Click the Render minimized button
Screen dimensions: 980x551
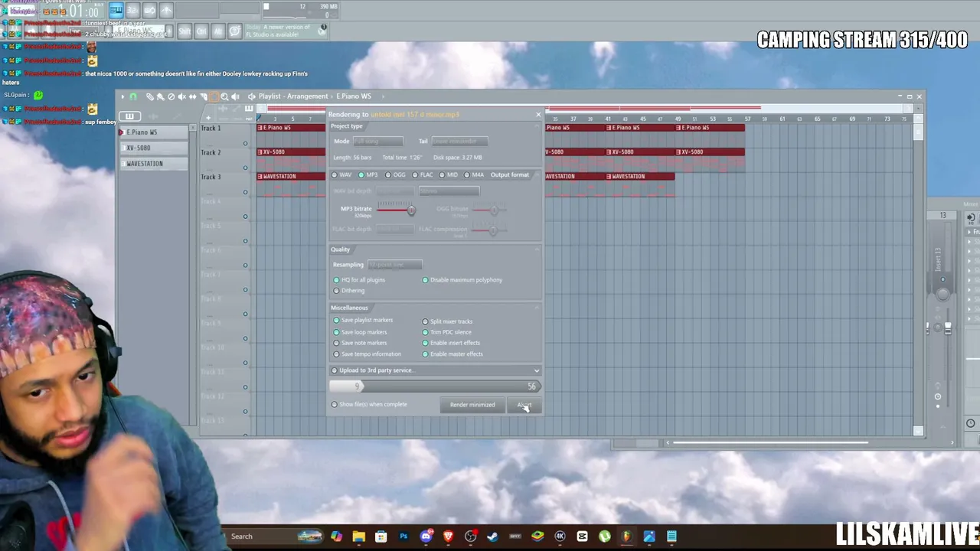point(472,405)
